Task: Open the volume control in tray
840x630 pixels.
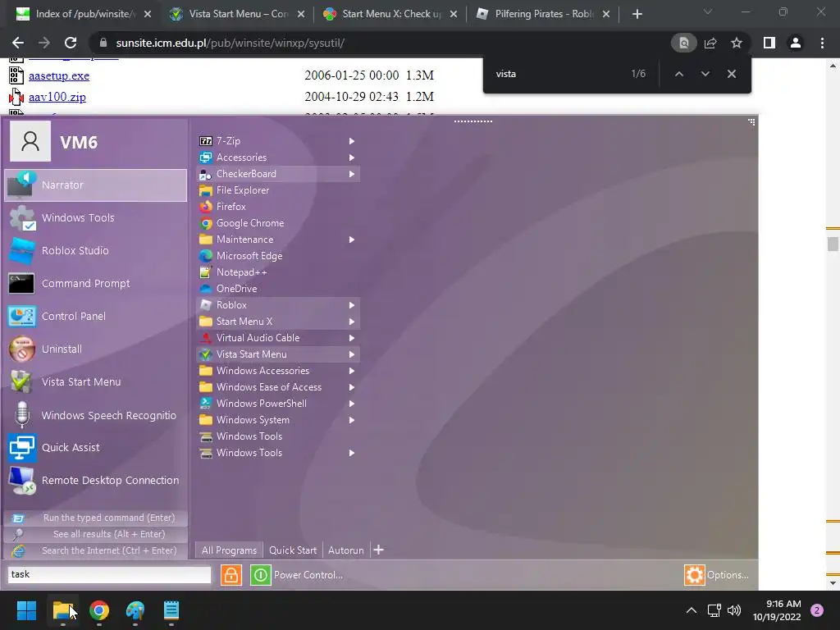Action: (734, 610)
